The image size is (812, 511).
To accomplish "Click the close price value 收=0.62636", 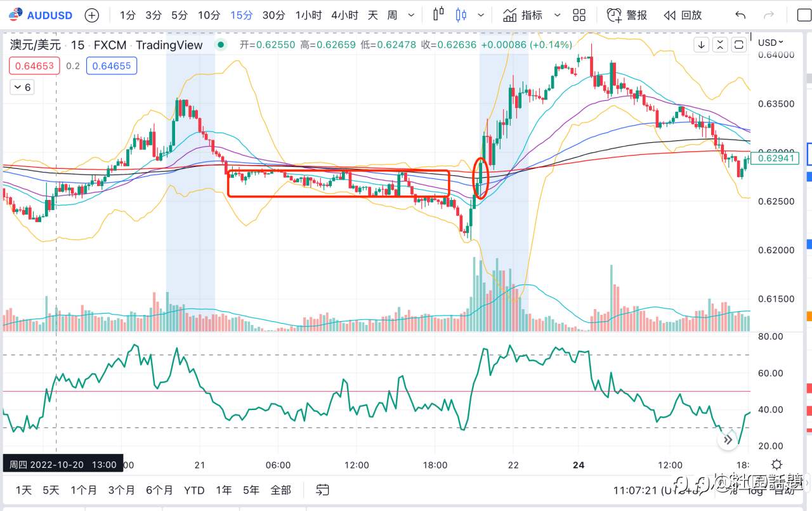I will 448,44.
